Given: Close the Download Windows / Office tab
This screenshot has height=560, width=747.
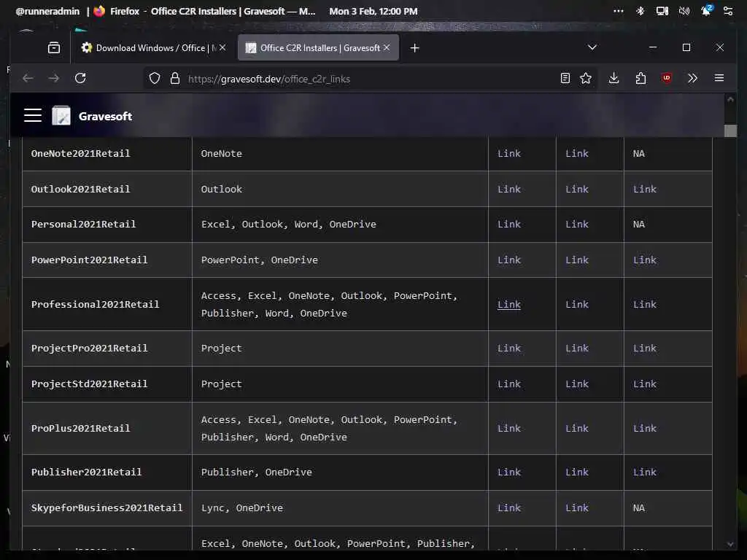Looking at the screenshot, I should coord(222,47).
